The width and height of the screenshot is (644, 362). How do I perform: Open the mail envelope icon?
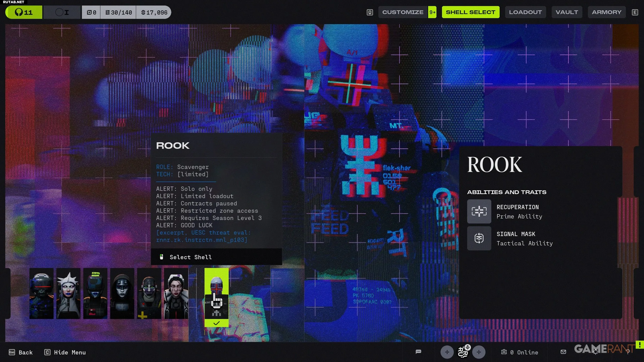click(563, 352)
